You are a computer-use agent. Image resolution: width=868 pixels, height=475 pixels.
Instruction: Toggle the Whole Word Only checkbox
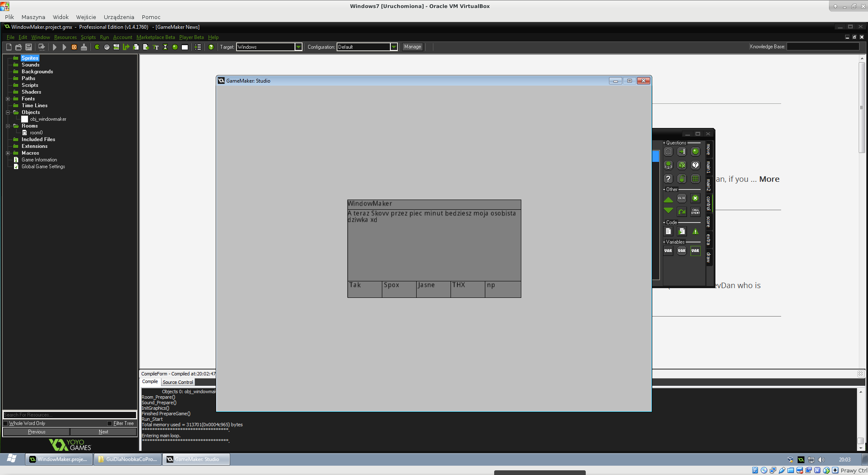(x=6, y=423)
